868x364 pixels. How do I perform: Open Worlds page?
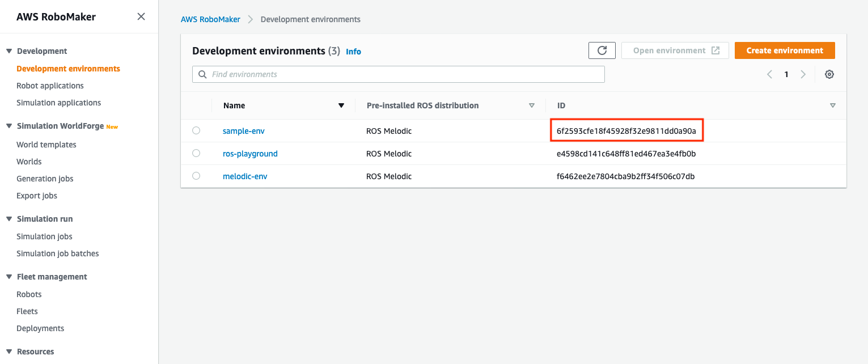click(29, 162)
